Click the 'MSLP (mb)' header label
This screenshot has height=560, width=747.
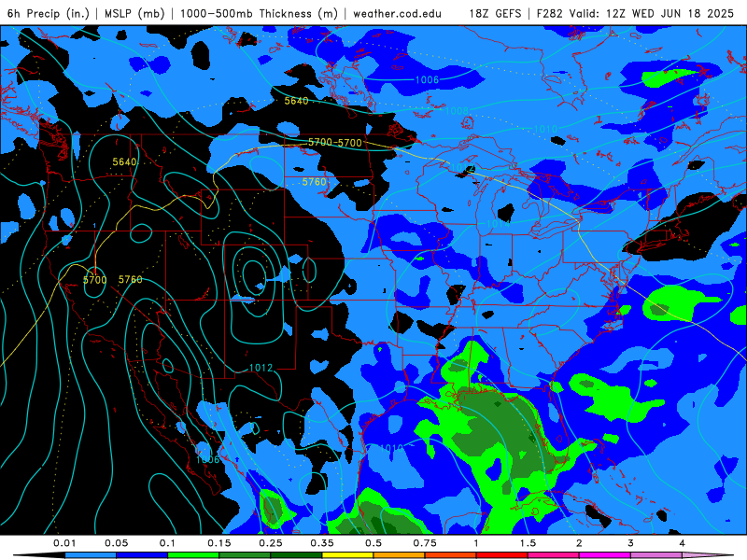(x=134, y=13)
